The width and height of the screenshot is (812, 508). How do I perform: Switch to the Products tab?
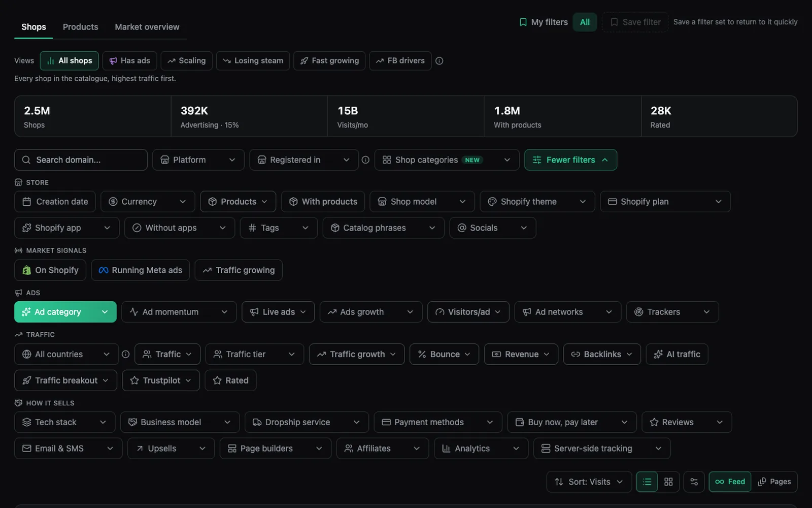[x=80, y=27]
